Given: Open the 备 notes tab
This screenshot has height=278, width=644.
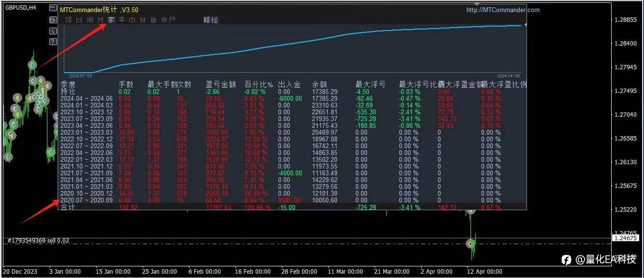Looking at the screenshot, I should (154, 20).
